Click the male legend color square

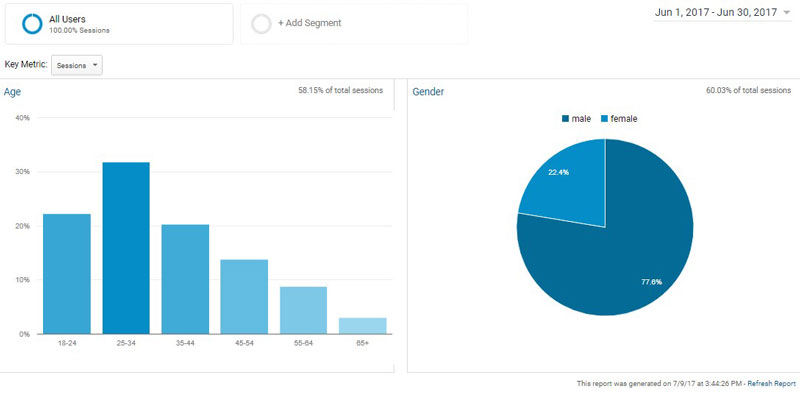pos(565,119)
